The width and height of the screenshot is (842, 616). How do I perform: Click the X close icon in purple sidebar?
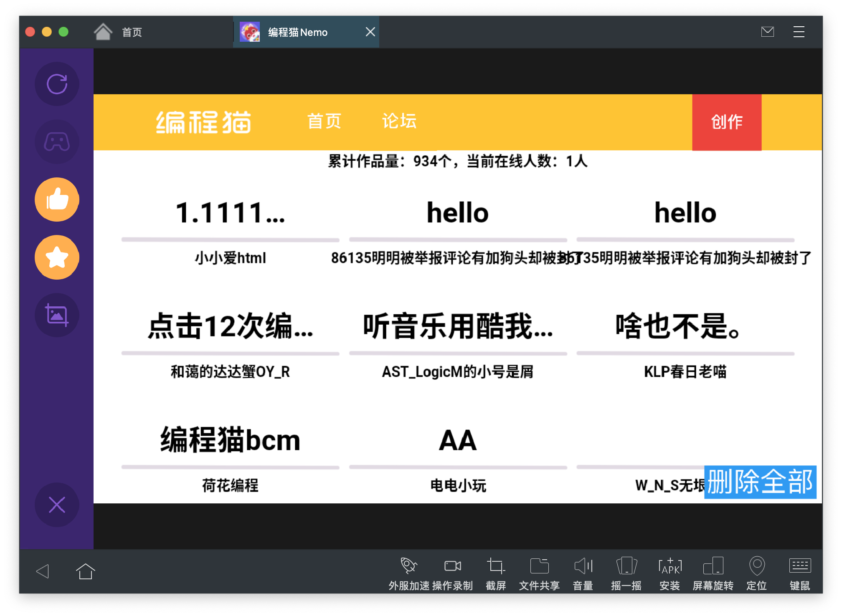pyautogui.click(x=57, y=505)
